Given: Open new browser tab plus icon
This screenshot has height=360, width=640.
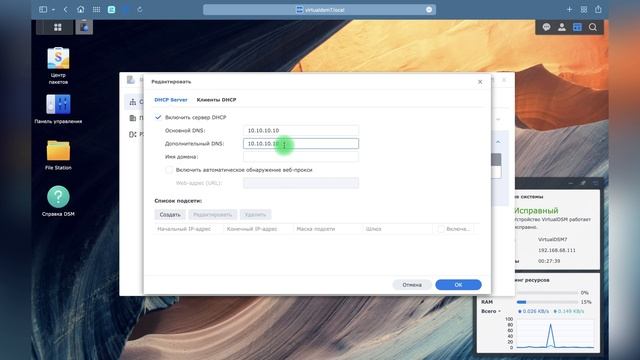Looking at the screenshot, I should [569, 9].
